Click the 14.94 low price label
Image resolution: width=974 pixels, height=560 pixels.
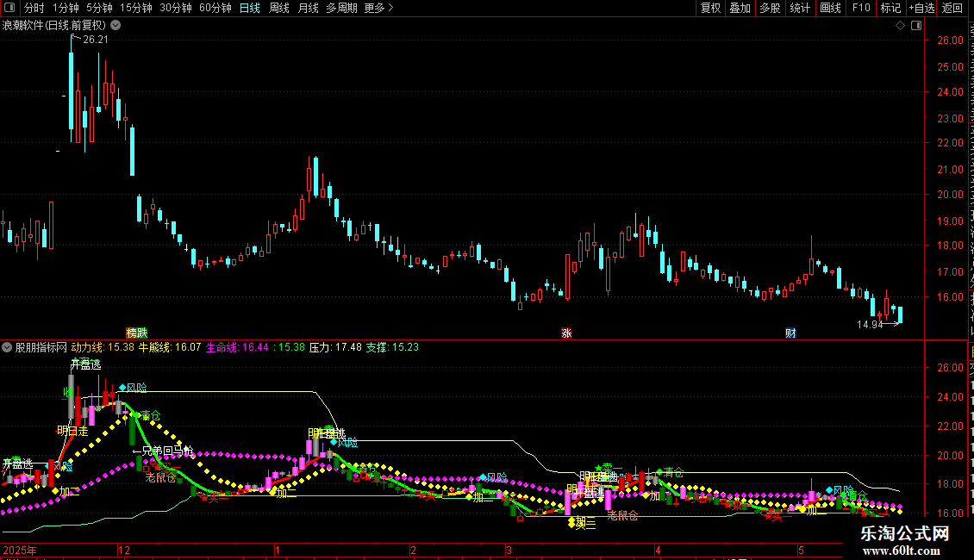click(870, 324)
